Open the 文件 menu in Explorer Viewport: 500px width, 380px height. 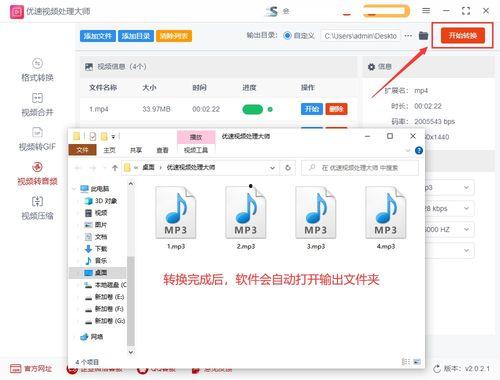(x=82, y=150)
